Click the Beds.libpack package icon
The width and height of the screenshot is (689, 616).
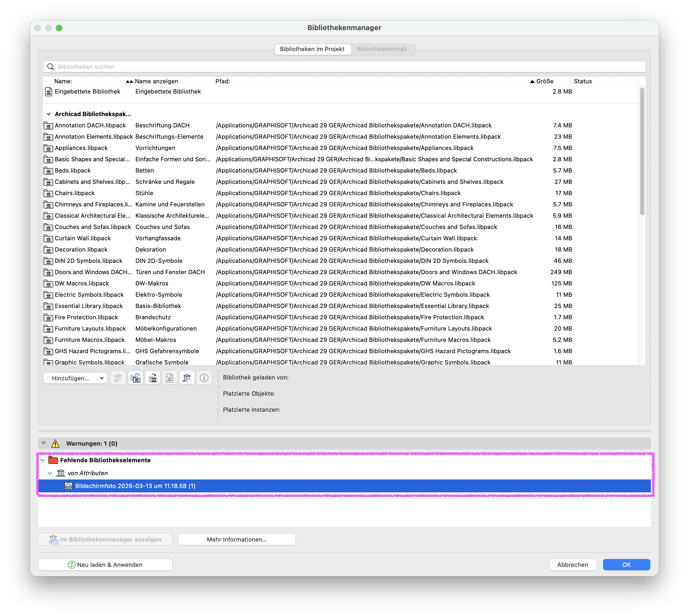[x=48, y=171]
